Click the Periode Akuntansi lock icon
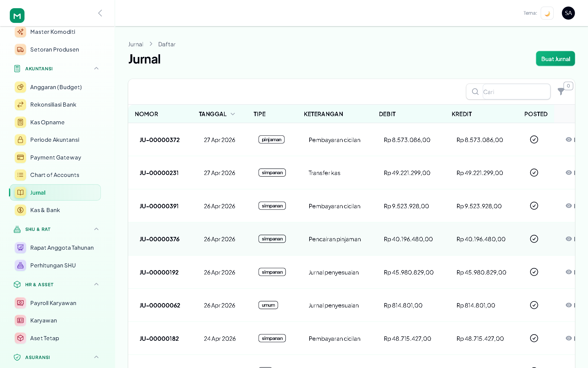The image size is (588, 368). [x=20, y=140]
